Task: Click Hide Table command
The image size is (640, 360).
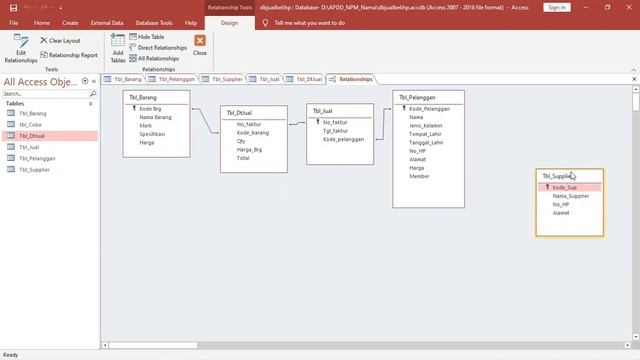Action: click(x=147, y=37)
